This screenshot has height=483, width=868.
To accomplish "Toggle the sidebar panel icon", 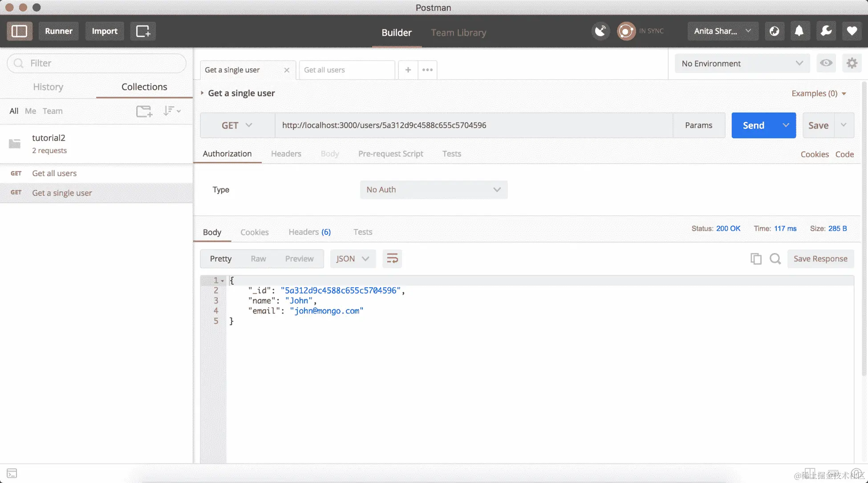I will (19, 31).
